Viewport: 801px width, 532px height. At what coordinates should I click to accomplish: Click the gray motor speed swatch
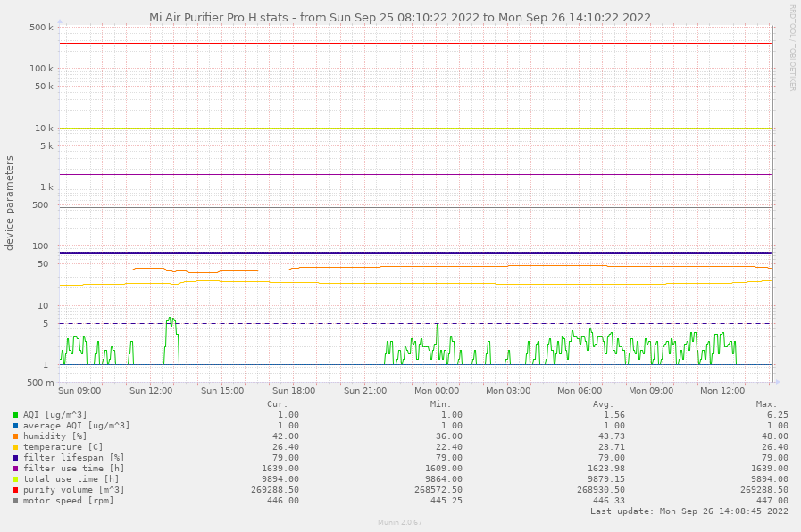tap(15, 501)
